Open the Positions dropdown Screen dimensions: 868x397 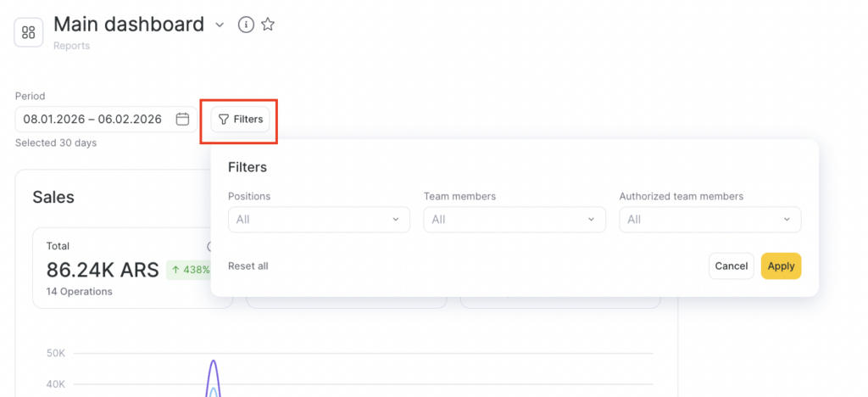[319, 220]
